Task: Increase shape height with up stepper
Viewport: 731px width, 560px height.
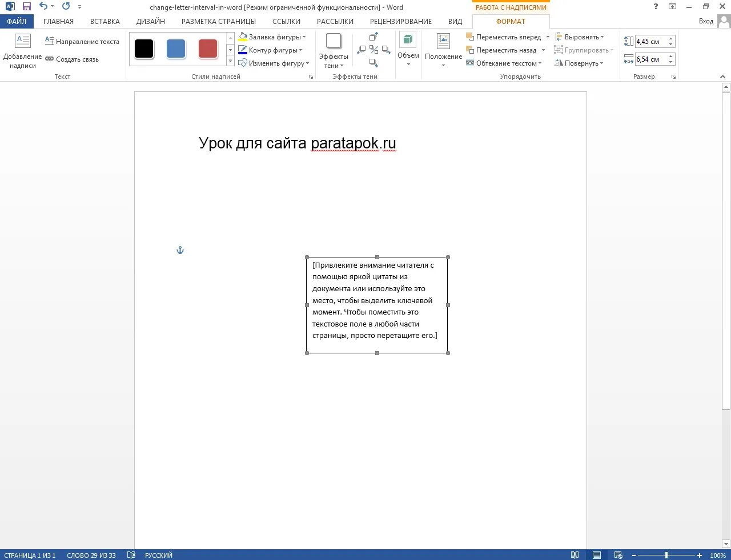Action: coord(671,38)
